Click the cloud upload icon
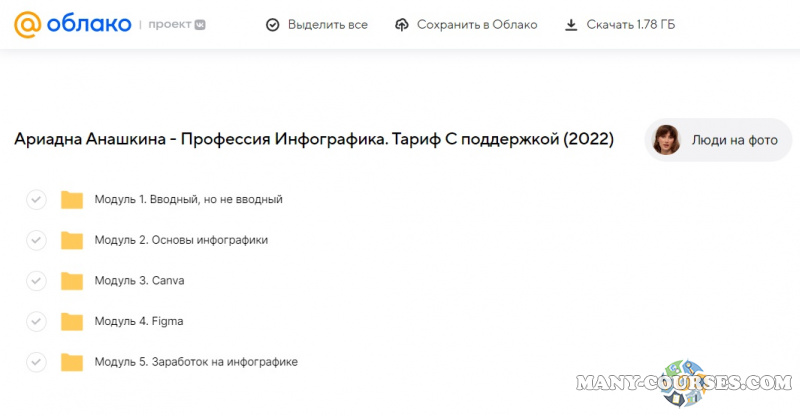 pos(402,25)
